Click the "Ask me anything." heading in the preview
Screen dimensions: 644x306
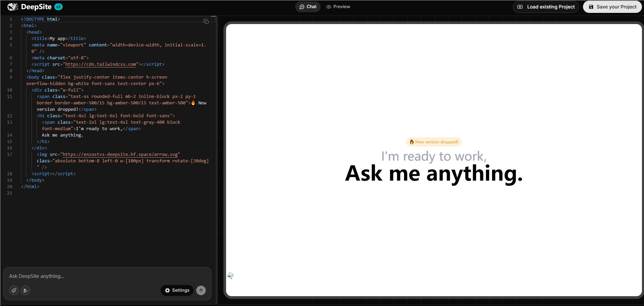[x=434, y=174]
